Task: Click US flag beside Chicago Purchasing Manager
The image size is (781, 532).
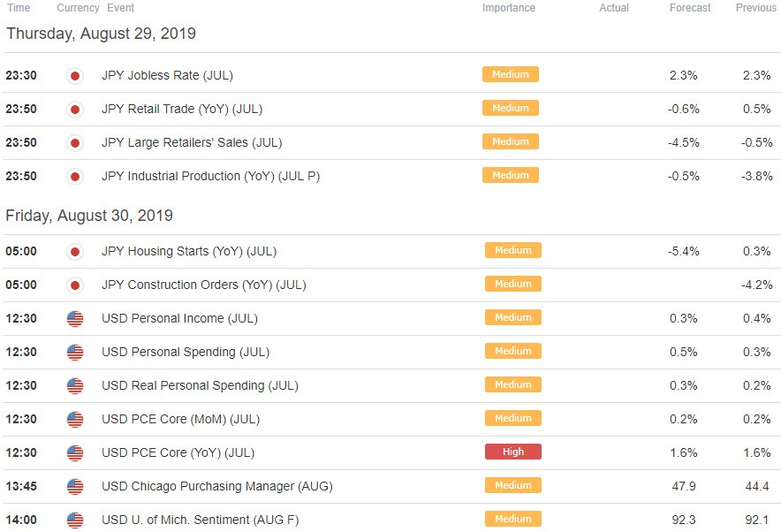Action: [x=75, y=487]
